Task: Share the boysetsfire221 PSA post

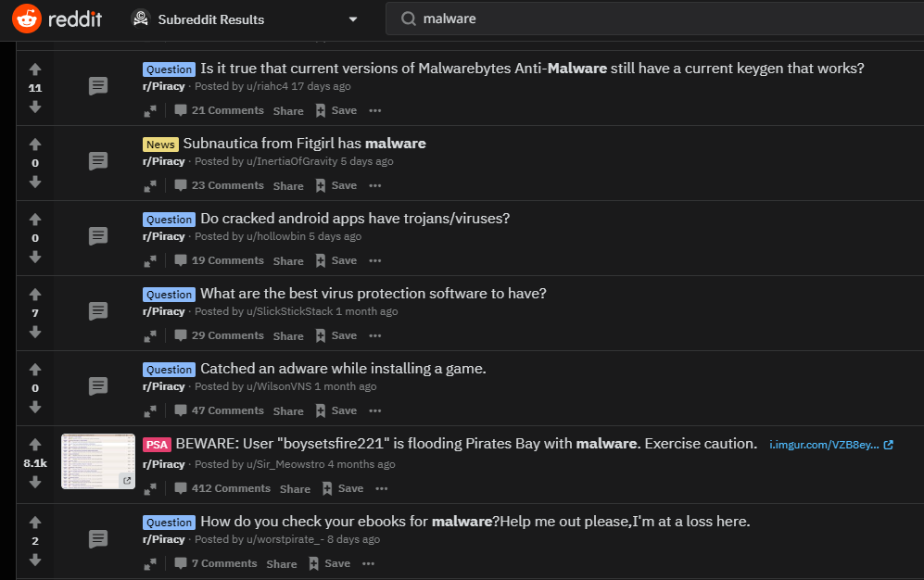Action: (296, 488)
